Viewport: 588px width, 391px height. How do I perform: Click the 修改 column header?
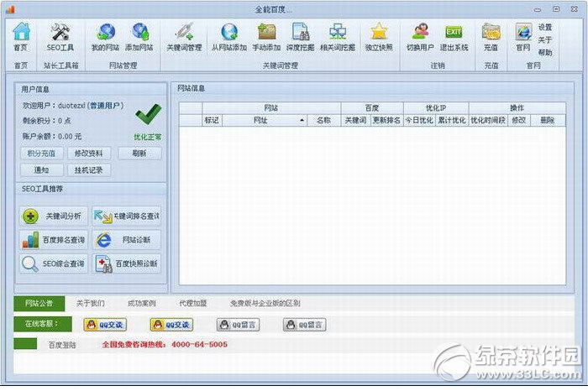click(x=519, y=120)
